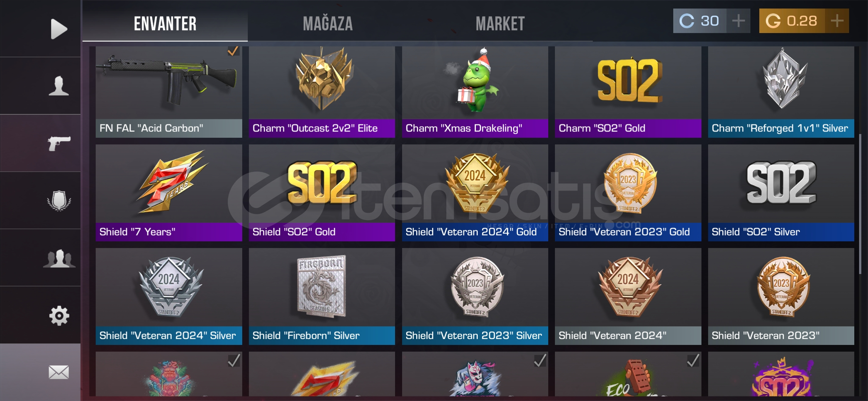Add silver coins with plus icon

[x=739, y=21]
